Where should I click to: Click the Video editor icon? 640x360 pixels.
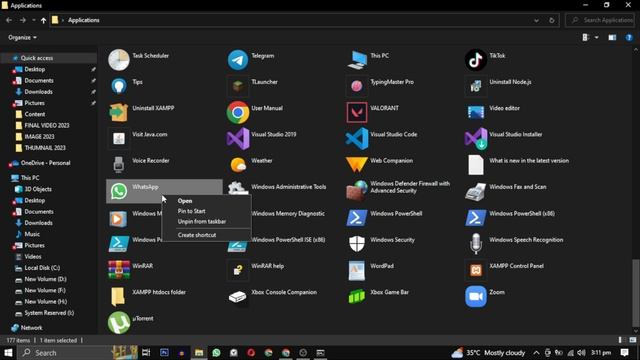click(476, 112)
